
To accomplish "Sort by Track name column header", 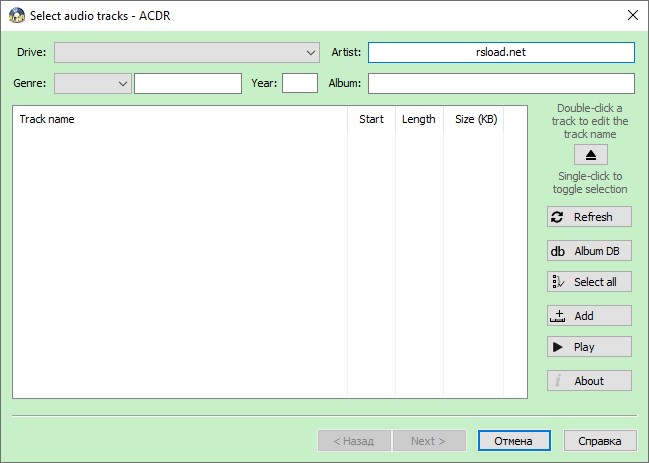I will pyautogui.click(x=180, y=119).
